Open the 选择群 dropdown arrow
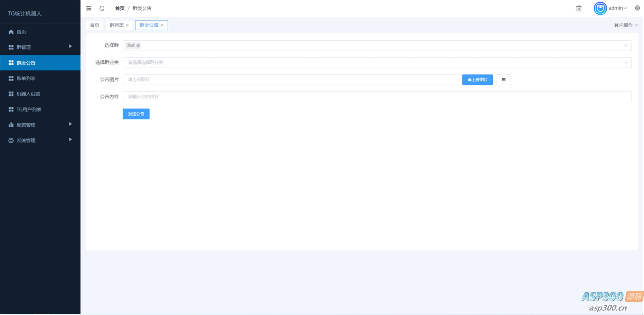644x315 pixels. click(626, 46)
